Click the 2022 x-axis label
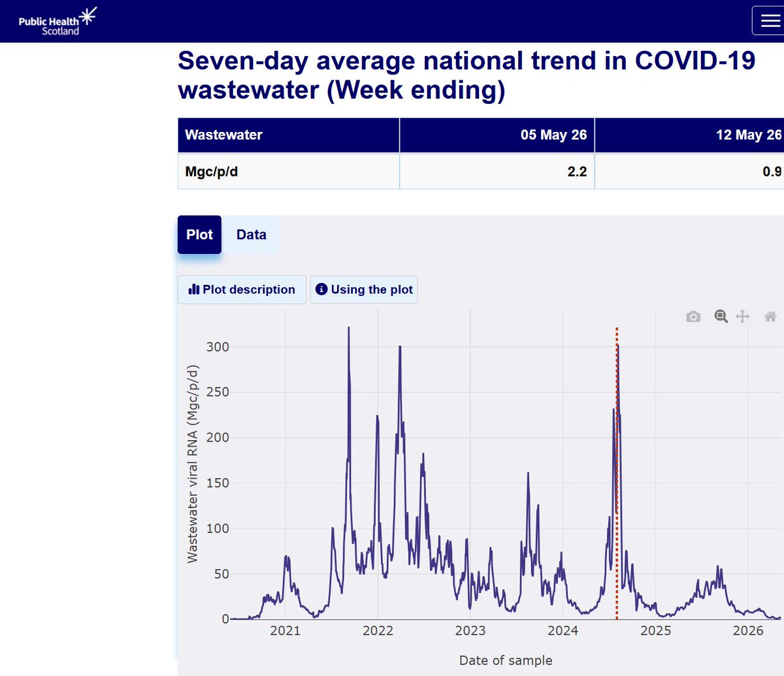 (x=378, y=631)
